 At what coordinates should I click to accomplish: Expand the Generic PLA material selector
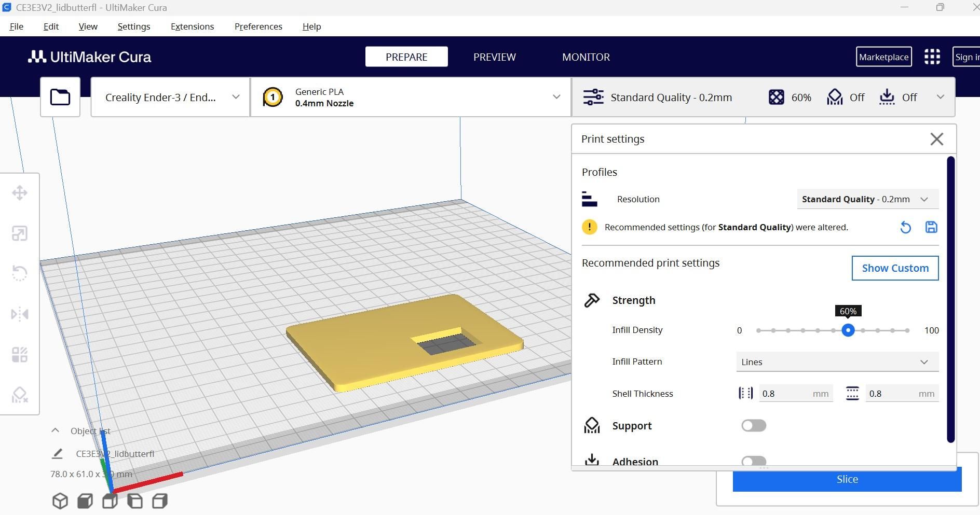point(411,97)
